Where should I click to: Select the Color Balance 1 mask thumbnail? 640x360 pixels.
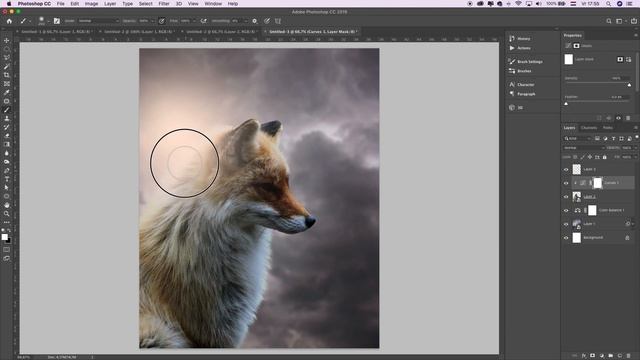click(x=592, y=210)
